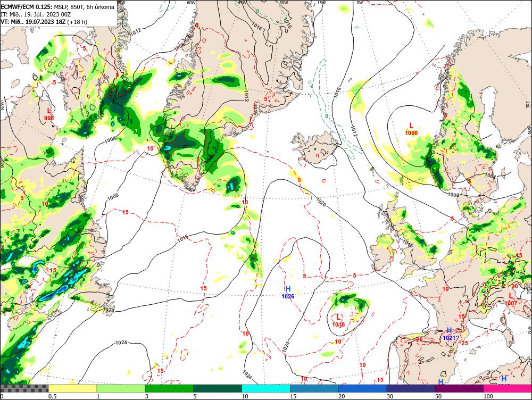Click the checkered 0 to 0.5 legend swatch

24,388
